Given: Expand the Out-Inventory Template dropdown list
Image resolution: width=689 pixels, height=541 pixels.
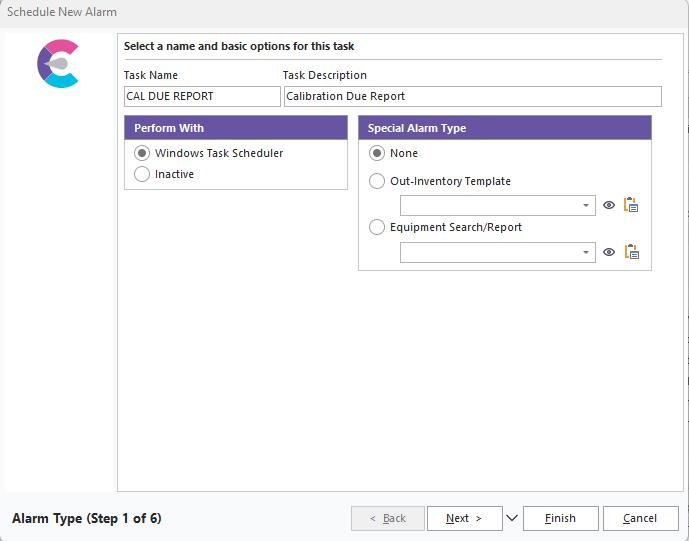Looking at the screenshot, I should click(x=586, y=206).
